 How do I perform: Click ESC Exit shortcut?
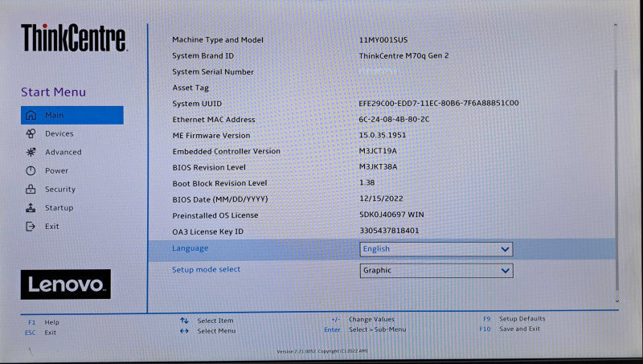click(x=40, y=333)
